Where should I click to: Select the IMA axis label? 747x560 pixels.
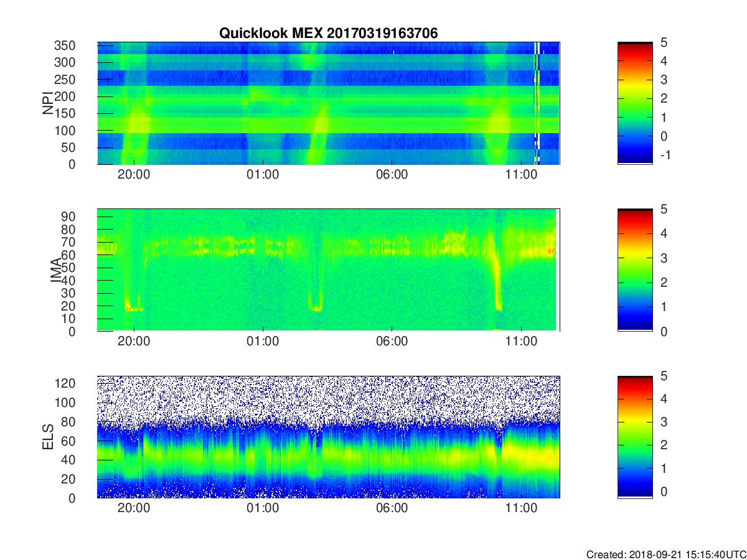pos(55,270)
